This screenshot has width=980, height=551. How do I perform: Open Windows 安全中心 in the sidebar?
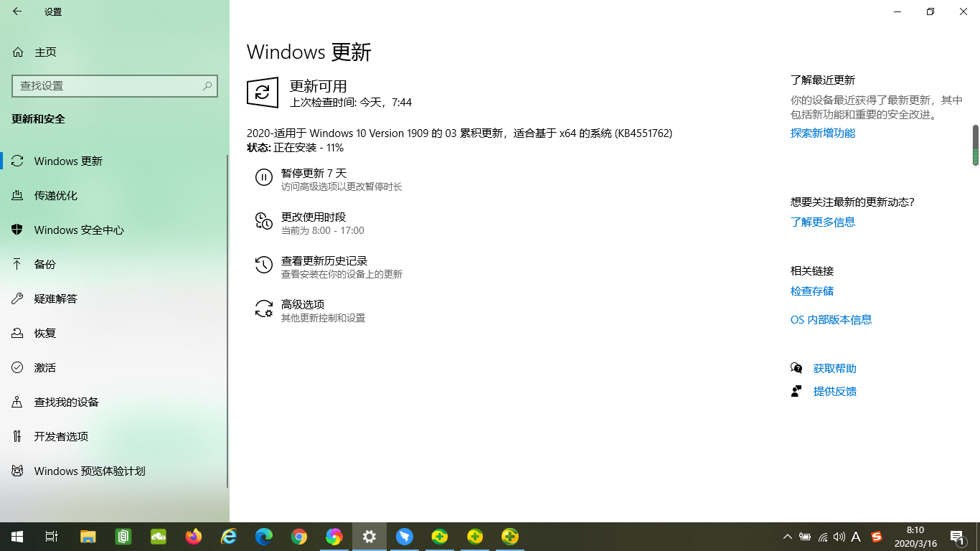pyautogui.click(x=115, y=230)
